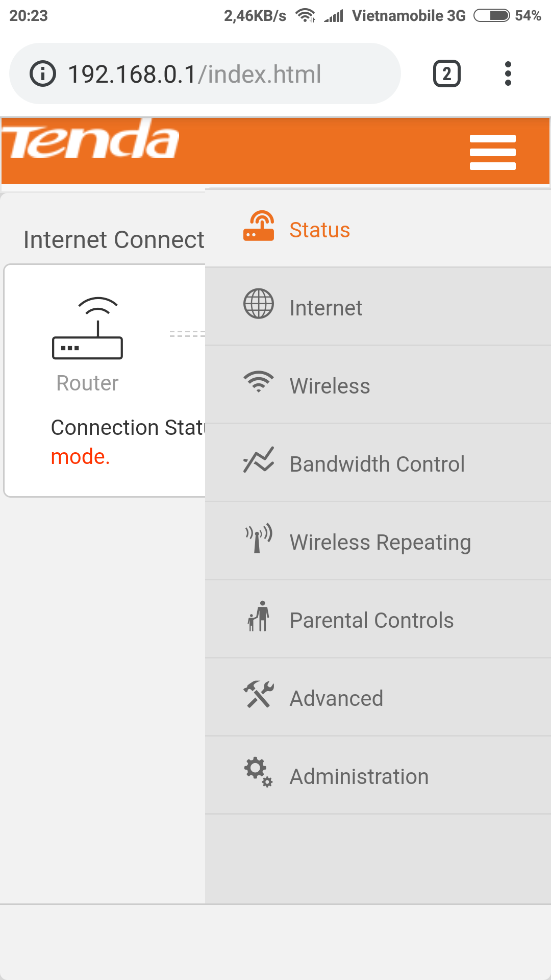Click the Router device icon in status card

(87, 328)
